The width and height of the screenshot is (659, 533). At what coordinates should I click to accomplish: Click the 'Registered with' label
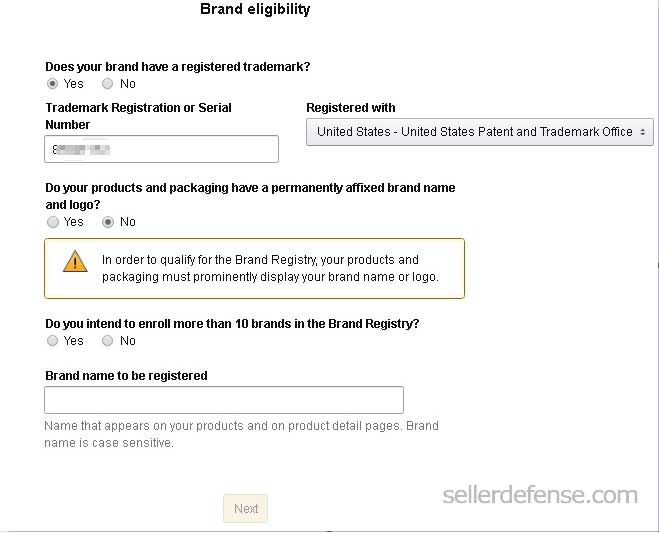click(351, 108)
